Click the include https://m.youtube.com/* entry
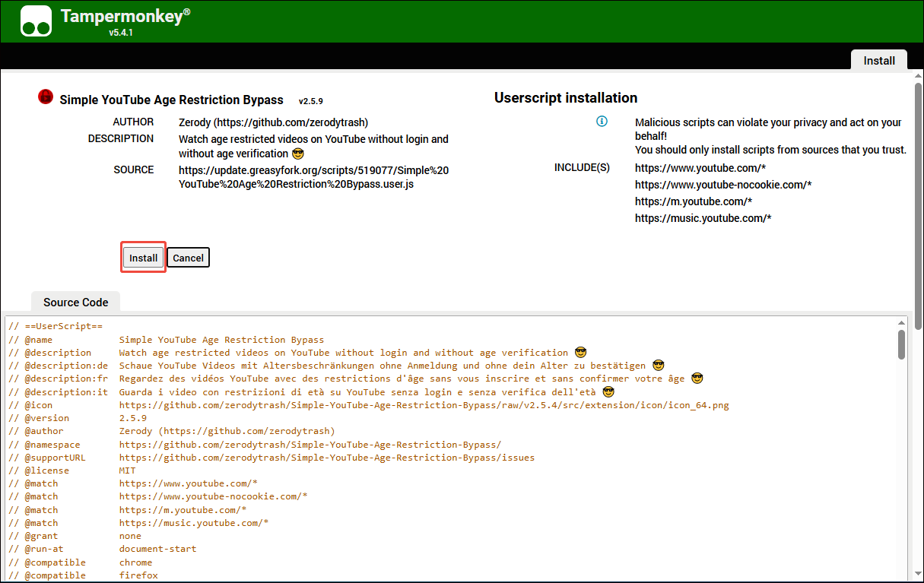Screen dimensions: 924x583 [x=694, y=201]
